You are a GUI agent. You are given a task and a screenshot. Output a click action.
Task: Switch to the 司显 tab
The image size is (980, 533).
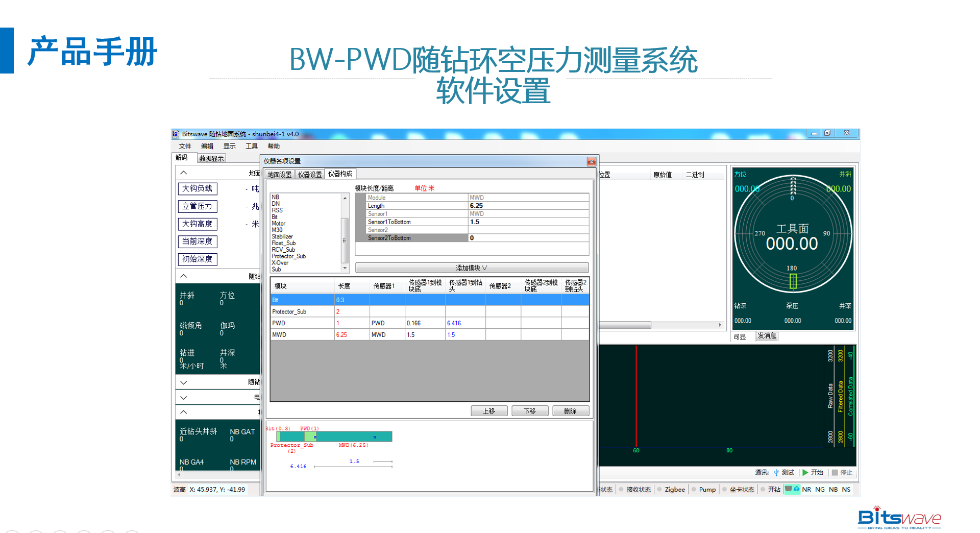[x=740, y=337]
